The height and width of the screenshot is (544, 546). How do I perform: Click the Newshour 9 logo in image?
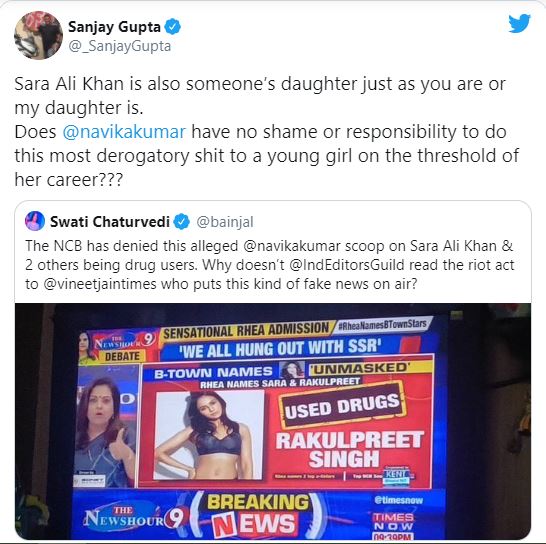(x=136, y=518)
